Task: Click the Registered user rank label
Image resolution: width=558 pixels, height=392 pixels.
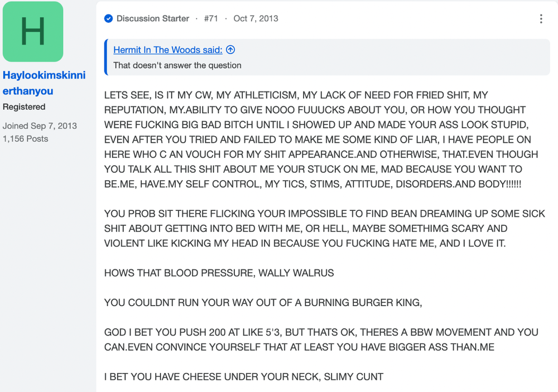Action: click(x=24, y=107)
